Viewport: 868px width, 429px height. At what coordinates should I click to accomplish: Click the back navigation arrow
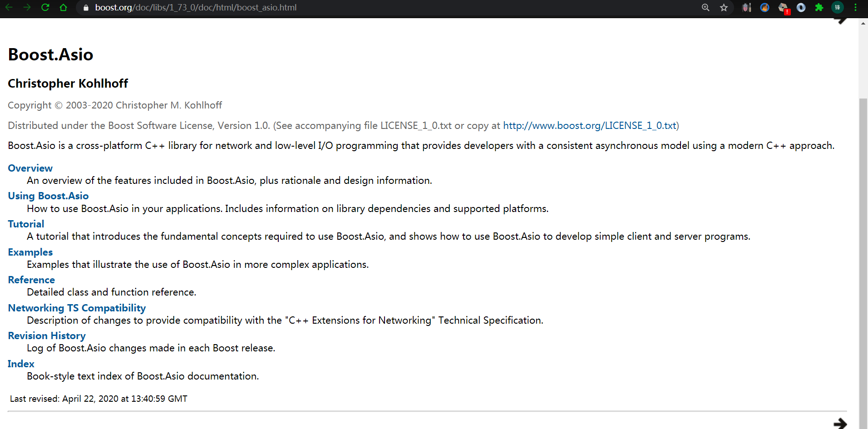[x=9, y=7]
